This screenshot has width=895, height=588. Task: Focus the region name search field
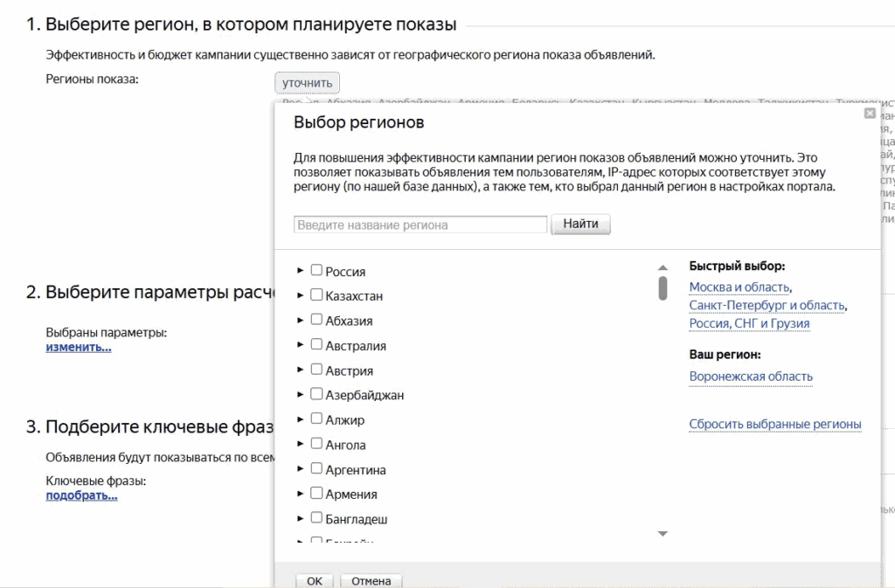420,225
